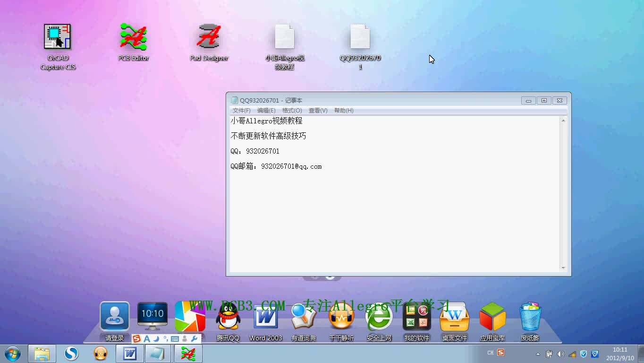644x363 pixels.
Task: Switch to Allegro PCB Editor taskbar button
Action: [x=188, y=354]
